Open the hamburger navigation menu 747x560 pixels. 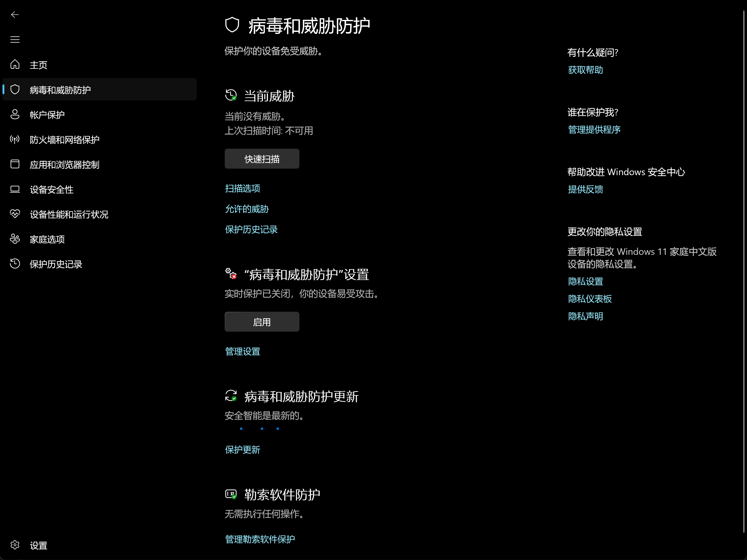15,40
